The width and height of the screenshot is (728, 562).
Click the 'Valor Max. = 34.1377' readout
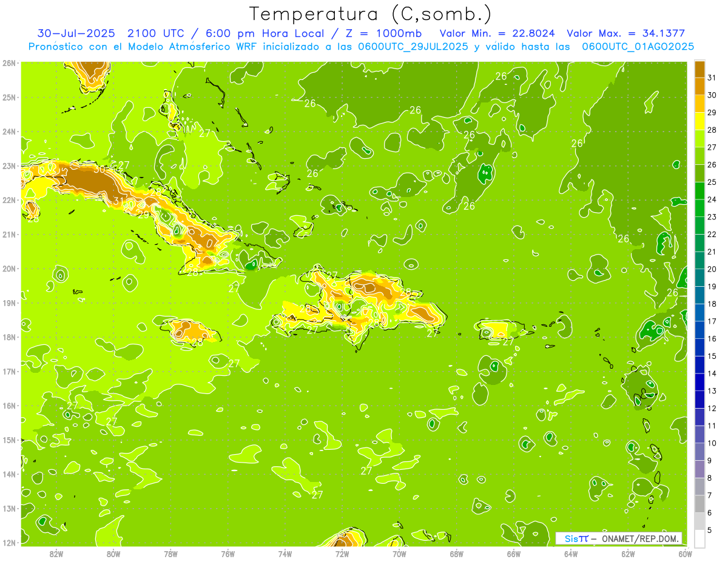coord(626,33)
